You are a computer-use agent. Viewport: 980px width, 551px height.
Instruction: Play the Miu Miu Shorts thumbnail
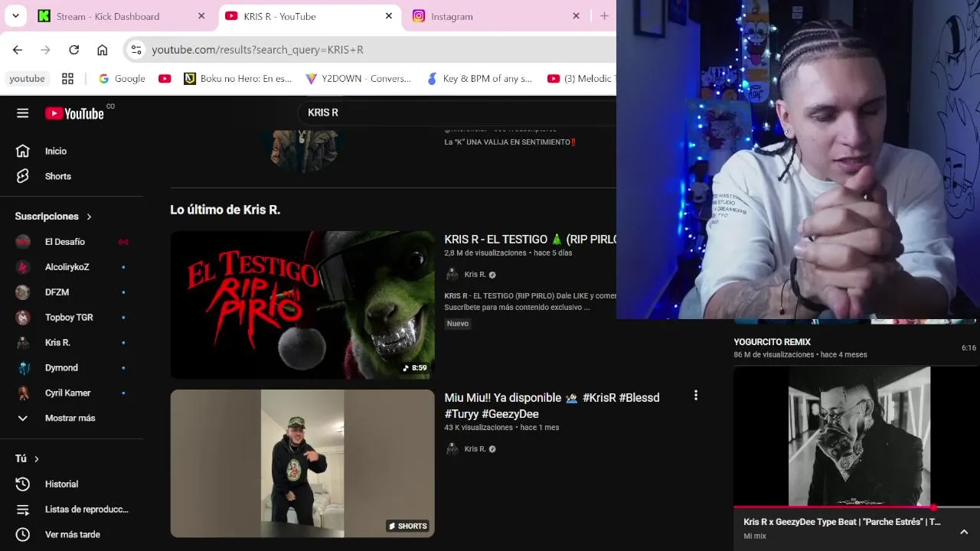pos(302,464)
